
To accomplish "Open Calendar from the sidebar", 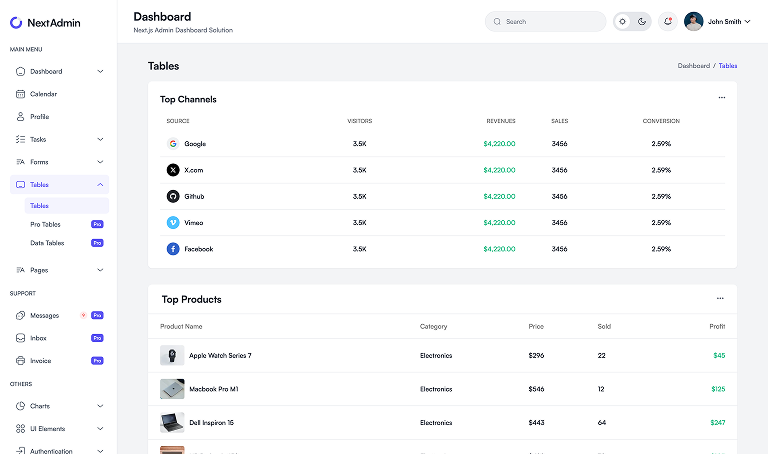I will tap(43, 94).
